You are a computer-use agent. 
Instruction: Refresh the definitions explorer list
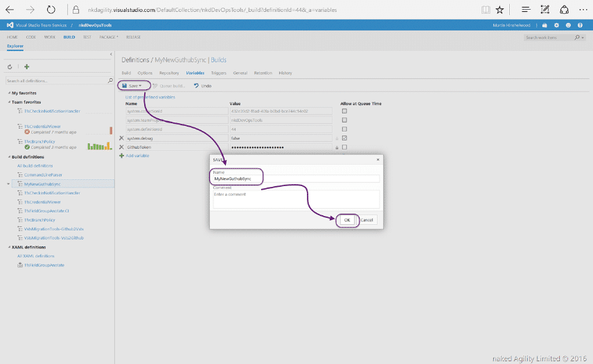pos(10,67)
